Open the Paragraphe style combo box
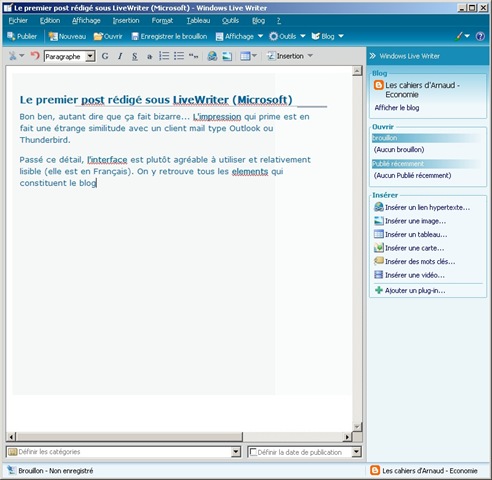The image size is (492, 480). click(69, 56)
